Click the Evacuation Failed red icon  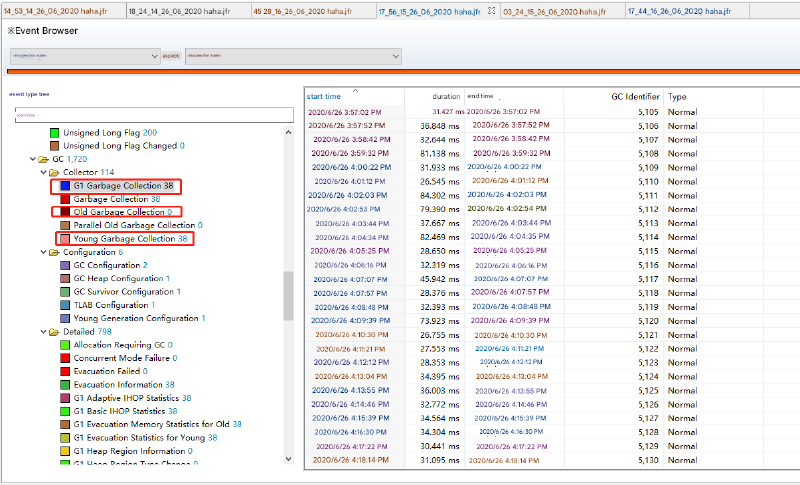[x=65, y=371]
